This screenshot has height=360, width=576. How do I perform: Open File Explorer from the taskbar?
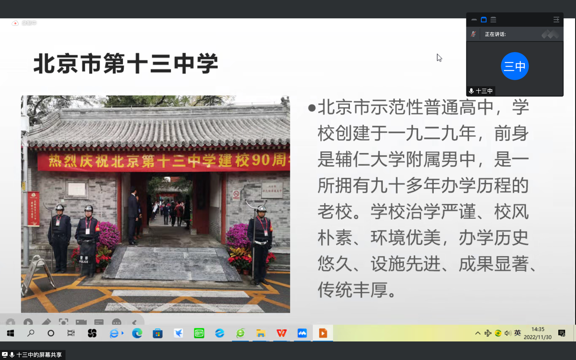pyautogui.click(x=261, y=333)
